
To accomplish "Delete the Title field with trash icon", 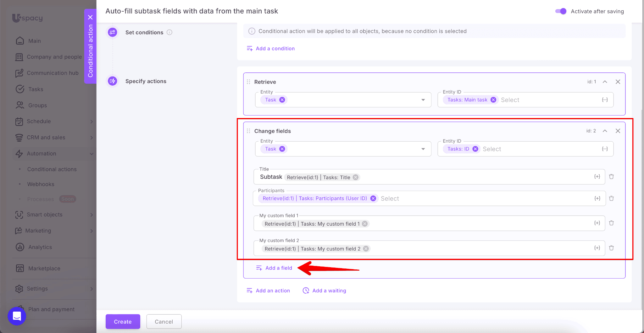I will pyautogui.click(x=611, y=177).
